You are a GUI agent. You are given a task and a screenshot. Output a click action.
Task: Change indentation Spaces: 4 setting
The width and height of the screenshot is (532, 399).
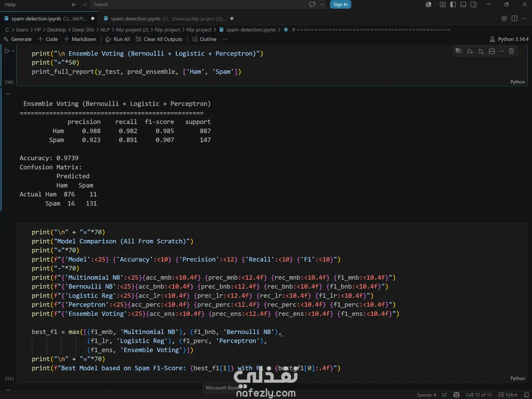point(426,395)
